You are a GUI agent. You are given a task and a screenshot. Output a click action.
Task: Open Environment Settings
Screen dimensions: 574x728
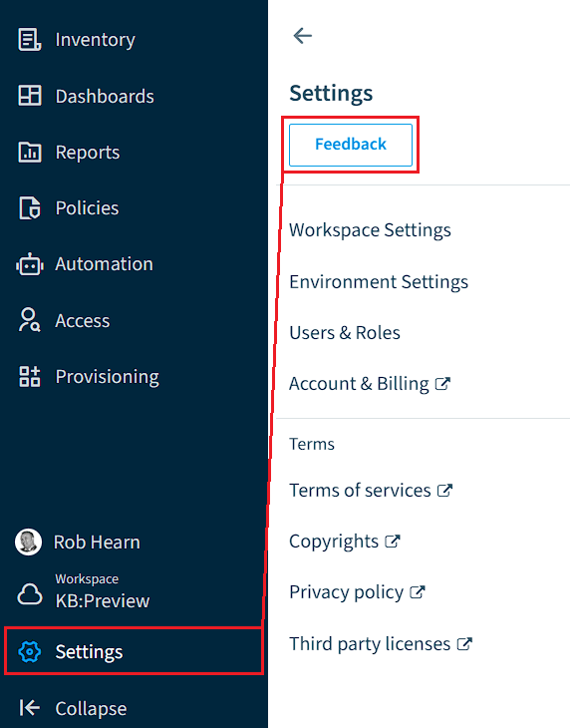click(x=379, y=282)
